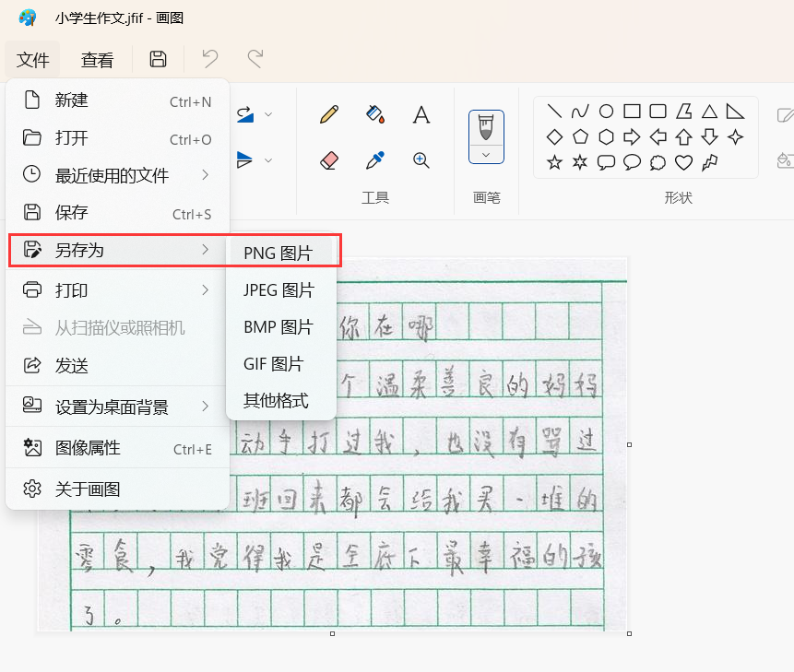794x672 pixels.
Task: Select the Five-point star shape
Action: click(x=554, y=162)
